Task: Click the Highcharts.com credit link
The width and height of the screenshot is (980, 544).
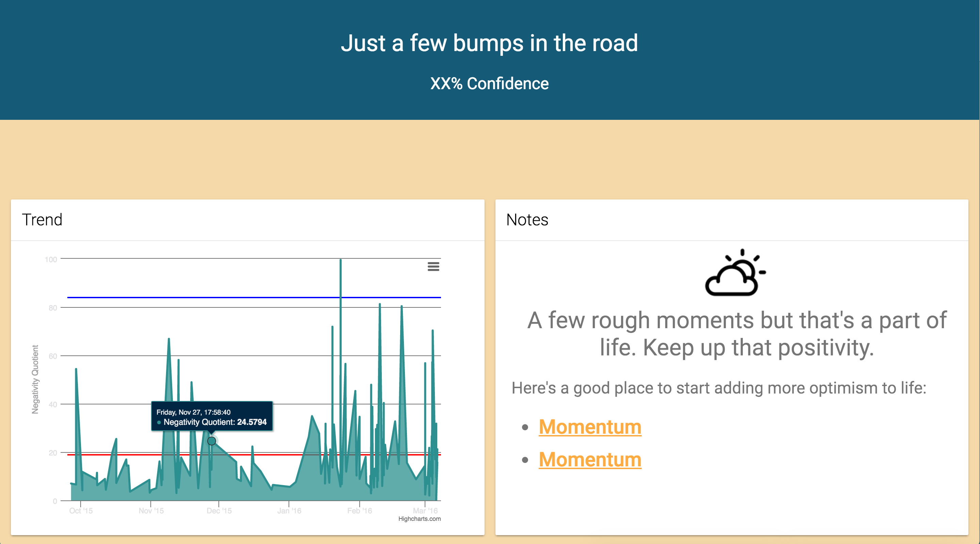Action: [x=419, y=519]
